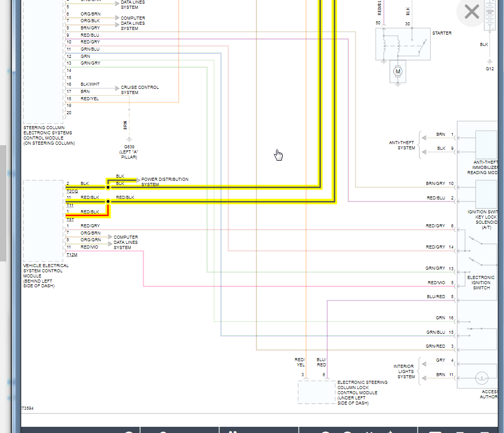Screen dimensions: 504x433
Task: Select the red highlighted RED/BLK wire at pin 1
Action: coord(88,216)
